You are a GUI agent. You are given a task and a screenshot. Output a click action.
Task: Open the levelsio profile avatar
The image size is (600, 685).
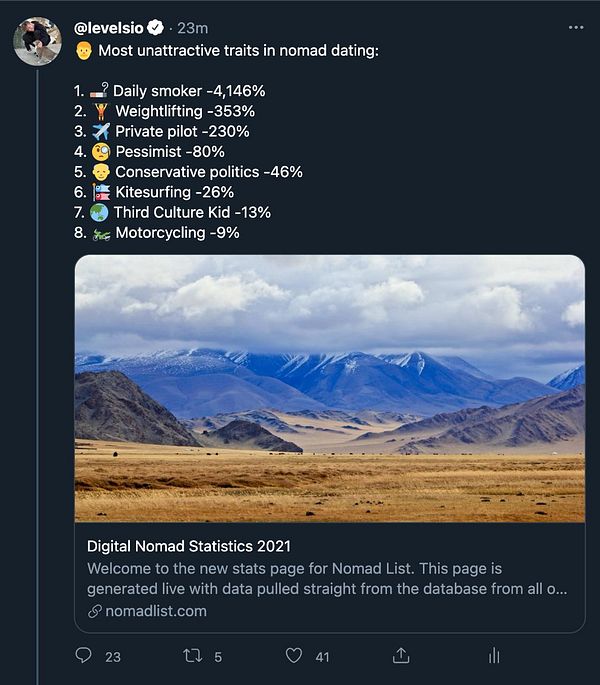[x=37, y=41]
